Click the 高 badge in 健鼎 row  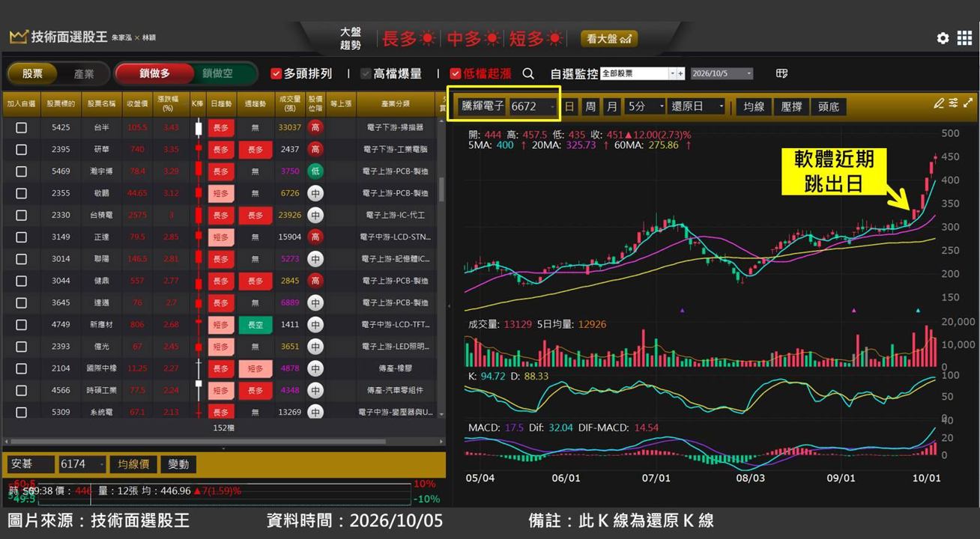point(315,281)
